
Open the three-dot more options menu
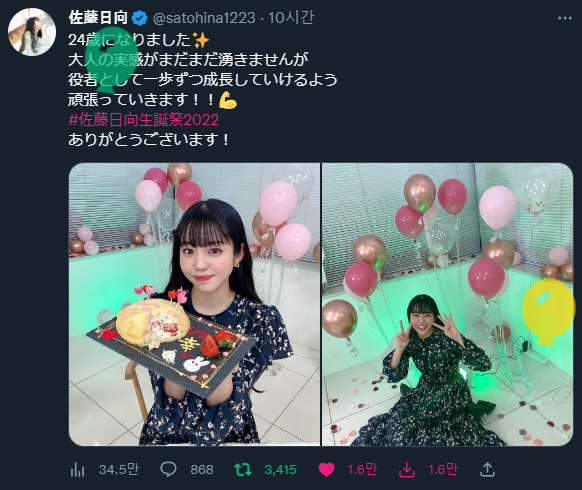click(x=565, y=18)
